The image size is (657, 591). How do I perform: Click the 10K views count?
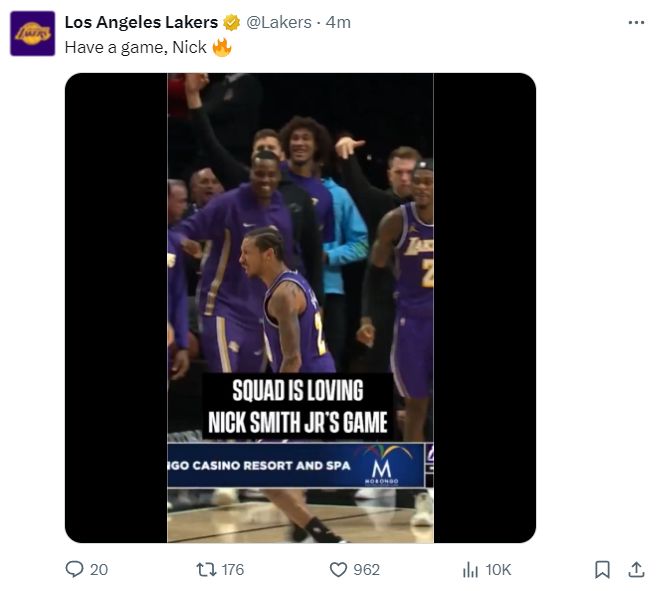tap(499, 569)
